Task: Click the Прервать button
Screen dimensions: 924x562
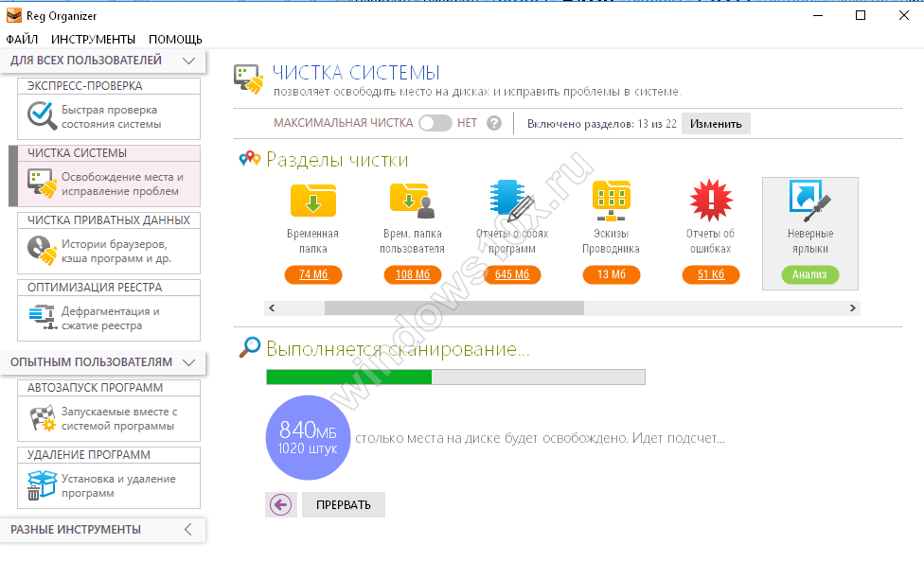Action: (343, 505)
